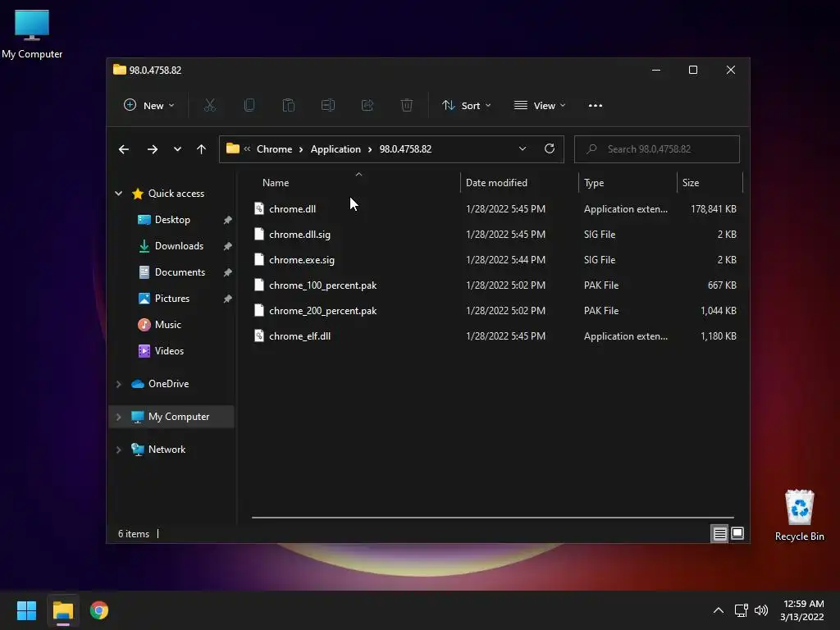Show hidden system tray icons
Viewport: 840px width, 630px height.
click(719, 610)
